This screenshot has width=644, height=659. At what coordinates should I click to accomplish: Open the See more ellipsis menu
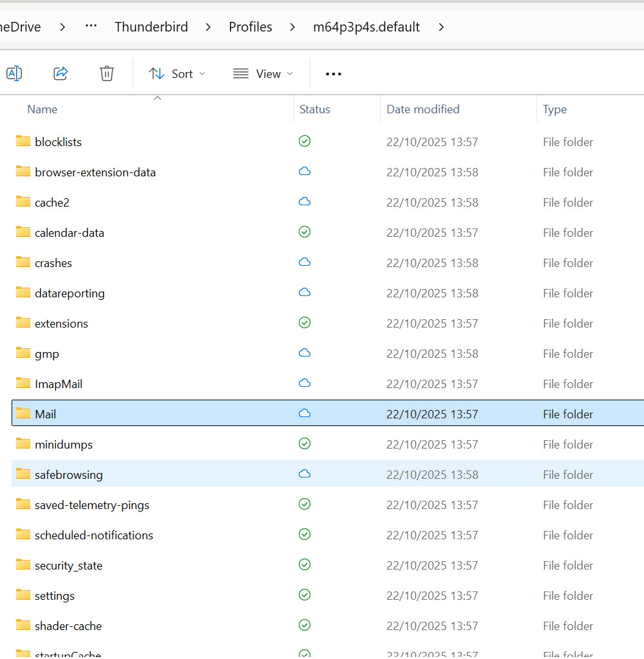pos(334,74)
